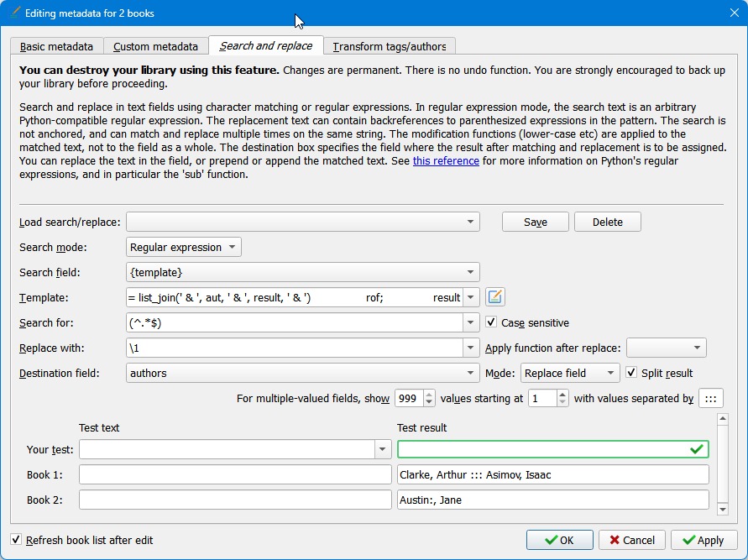Image resolution: width=748 pixels, height=560 pixels.
Task: Click the Apply button
Action: pyautogui.click(x=704, y=540)
